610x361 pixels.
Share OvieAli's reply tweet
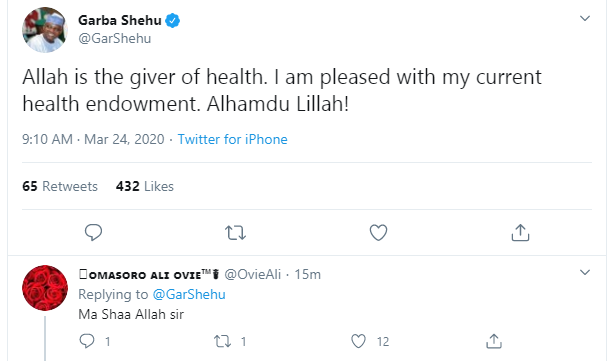pyautogui.click(x=494, y=341)
